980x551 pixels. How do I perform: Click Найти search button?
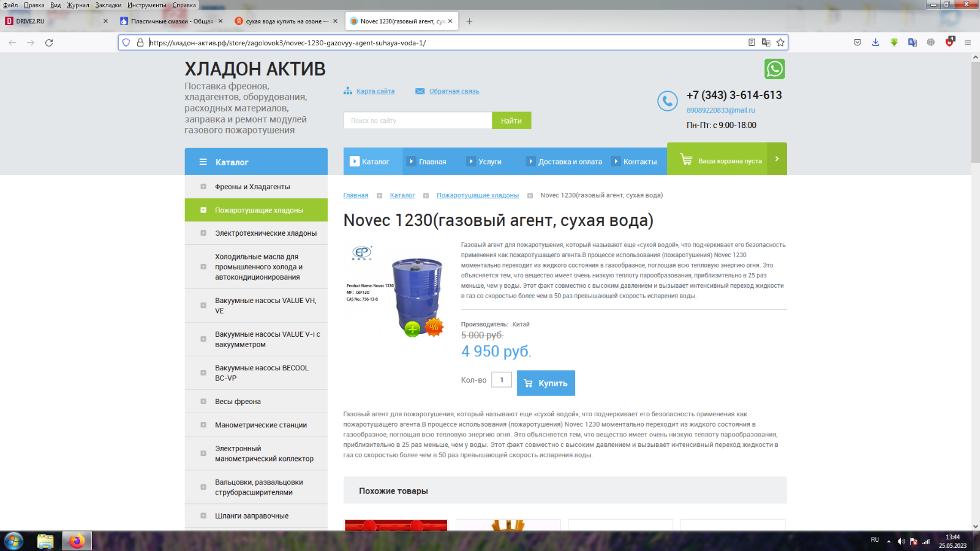(x=511, y=121)
